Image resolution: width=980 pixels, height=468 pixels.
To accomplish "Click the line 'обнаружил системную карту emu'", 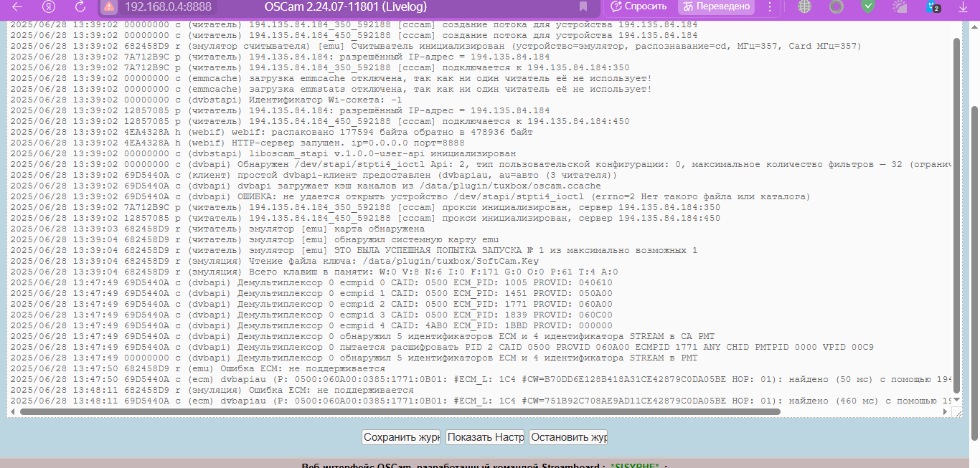I will pyautogui.click(x=255, y=239).
